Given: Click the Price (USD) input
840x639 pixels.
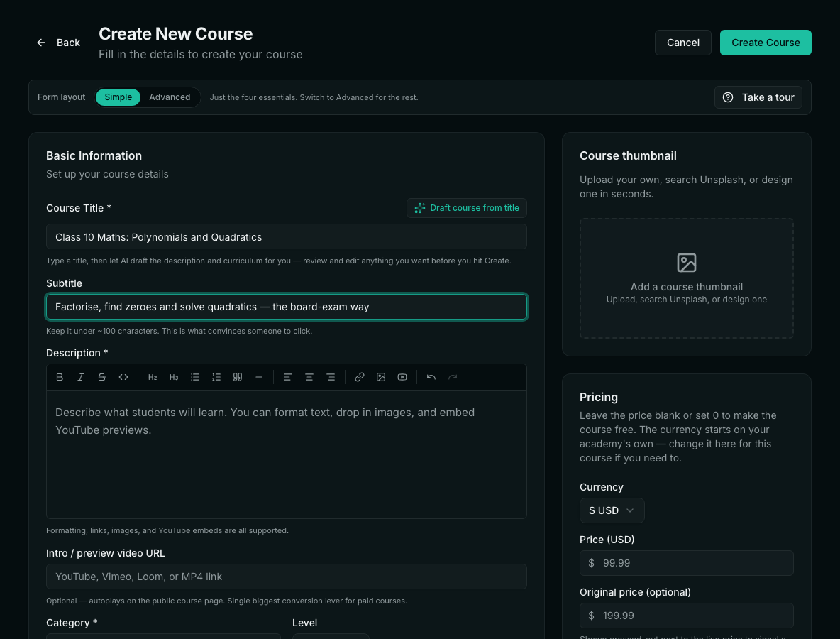Looking at the screenshot, I should (x=686, y=563).
